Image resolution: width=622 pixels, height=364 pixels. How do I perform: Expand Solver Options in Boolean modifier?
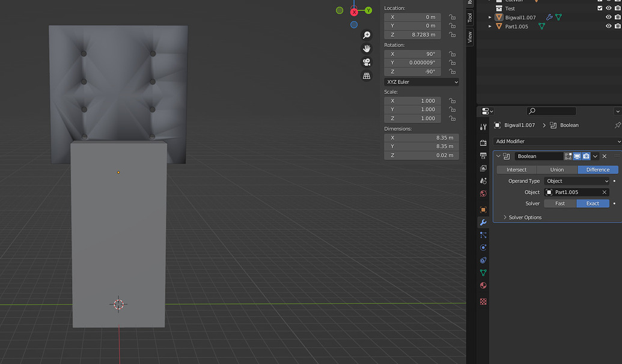tap(525, 217)
